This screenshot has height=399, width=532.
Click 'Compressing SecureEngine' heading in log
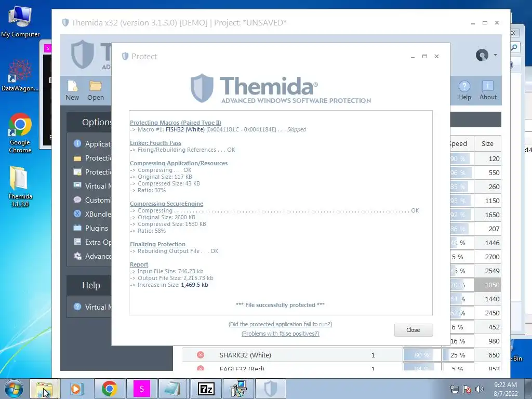[167, 204]
